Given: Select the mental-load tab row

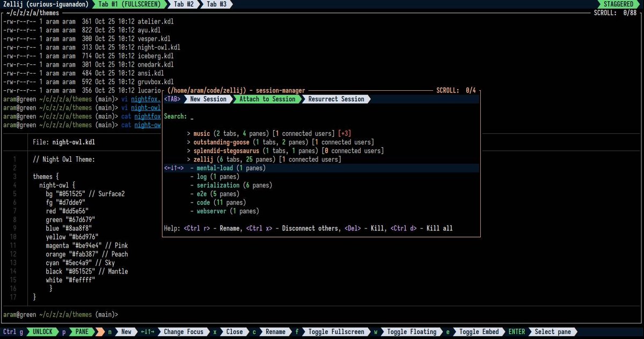Looking at the screenshot, I should click(x=321, y=168).
